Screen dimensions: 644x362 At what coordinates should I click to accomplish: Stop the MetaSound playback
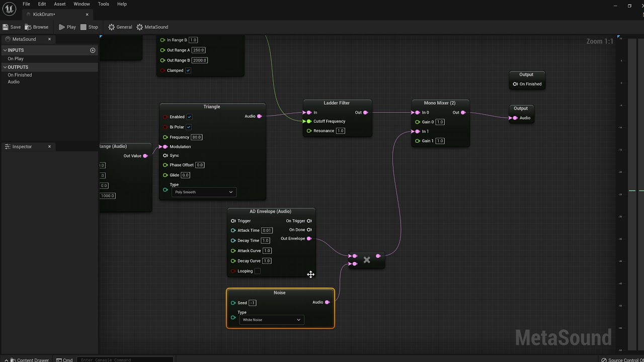coord(89,27)
